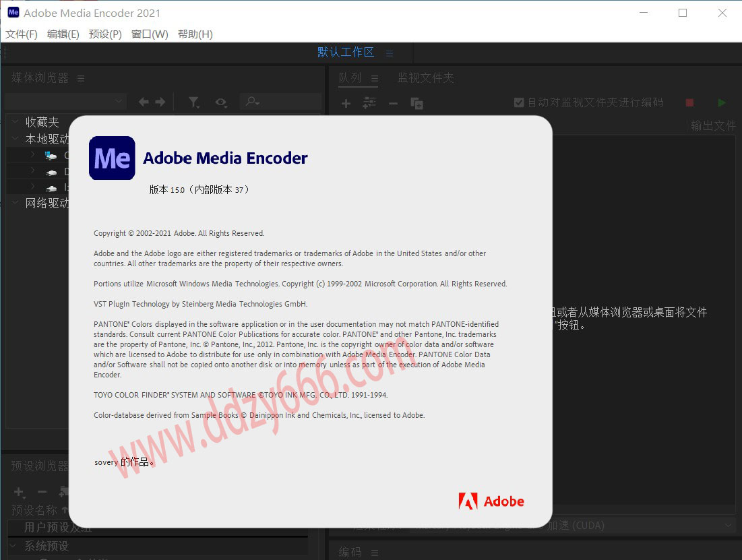Maximize the Adobe Media Encoder window
The height and width of the screenshot is (560, 742).
(683, 13)
